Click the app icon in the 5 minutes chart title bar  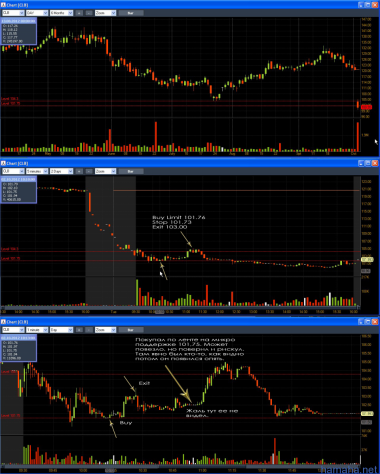pos(3,163)
